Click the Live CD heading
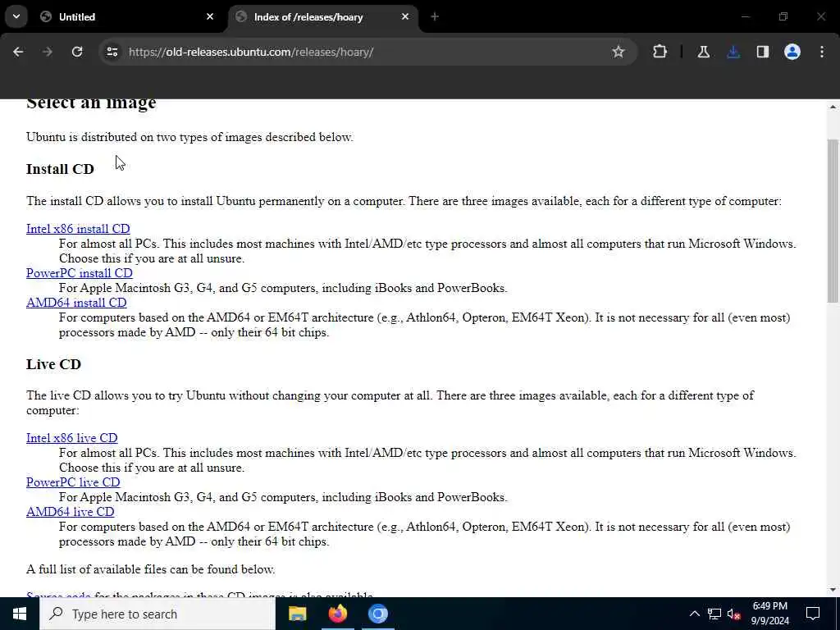Viewport: 840px width, 630px height. tap(53, 364)
